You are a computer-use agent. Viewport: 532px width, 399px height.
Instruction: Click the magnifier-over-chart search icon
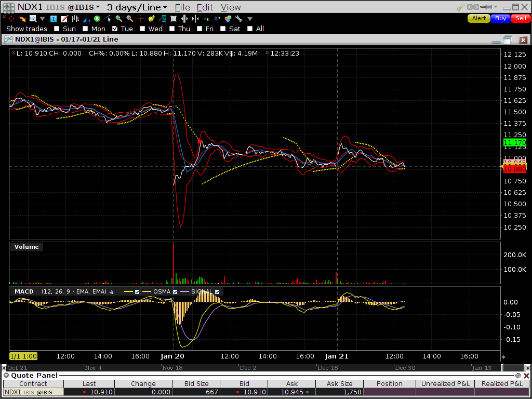(33, 19)
